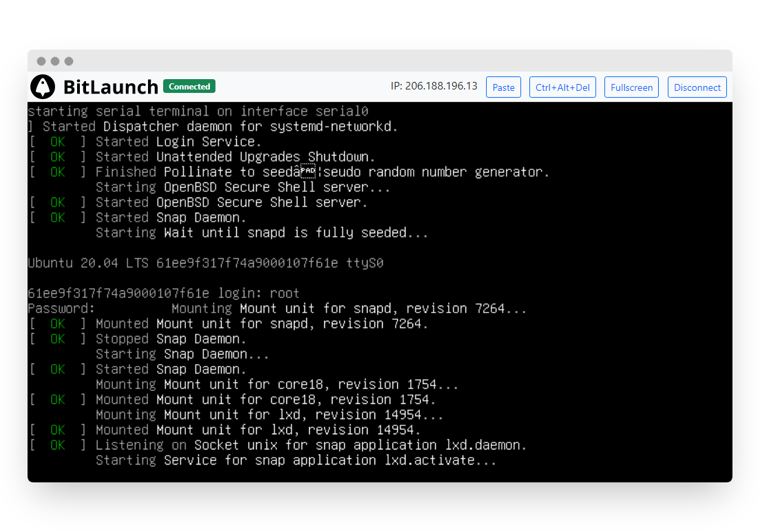Click the 'Ubuntu 20.04 LTS' banner line
Image resolution: width=760 pixels, height=532 pixels.
pos(206,263)
